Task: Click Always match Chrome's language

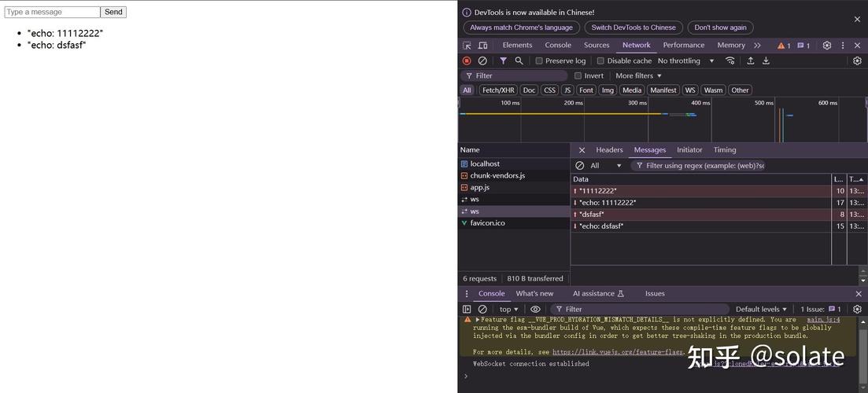Action: coord(522,28)
